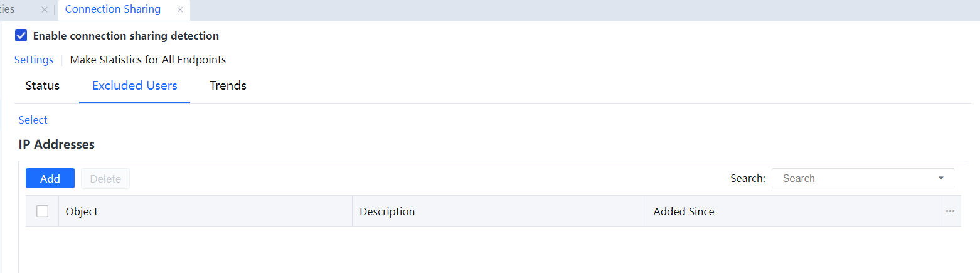Image resolution: width=980 pixels, height=273 pixels.
Task: Go to the Trends tab
Action: [228, 85]
